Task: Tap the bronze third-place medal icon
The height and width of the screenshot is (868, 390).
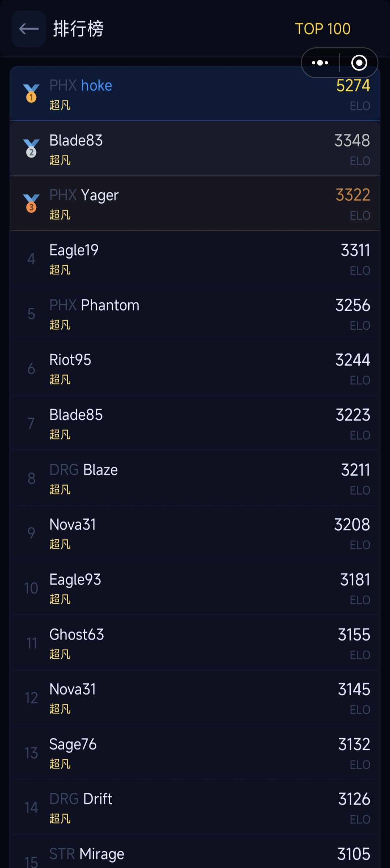Action: (x=31, y=203)
